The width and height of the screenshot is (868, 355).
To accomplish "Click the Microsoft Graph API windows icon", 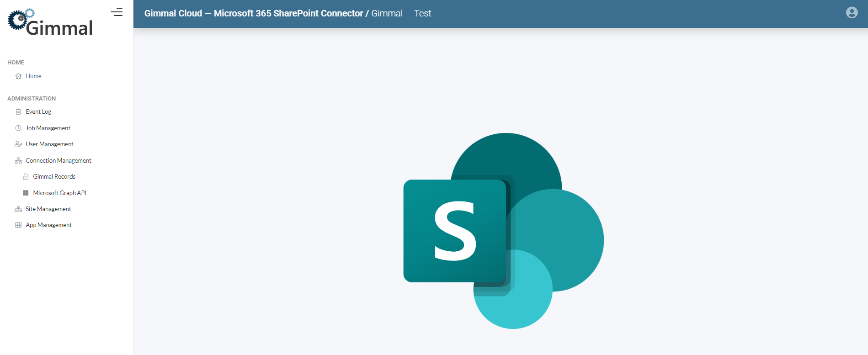I will (x=26, y=193).
